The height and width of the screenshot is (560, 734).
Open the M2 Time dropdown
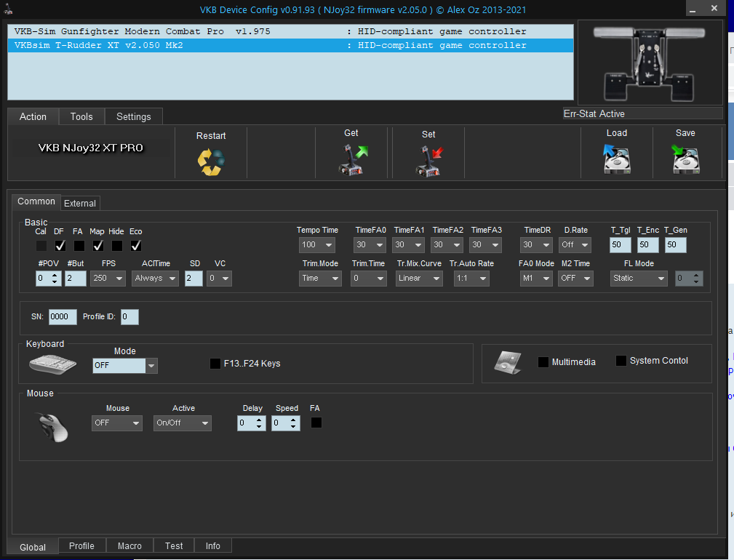coord(575,279)
